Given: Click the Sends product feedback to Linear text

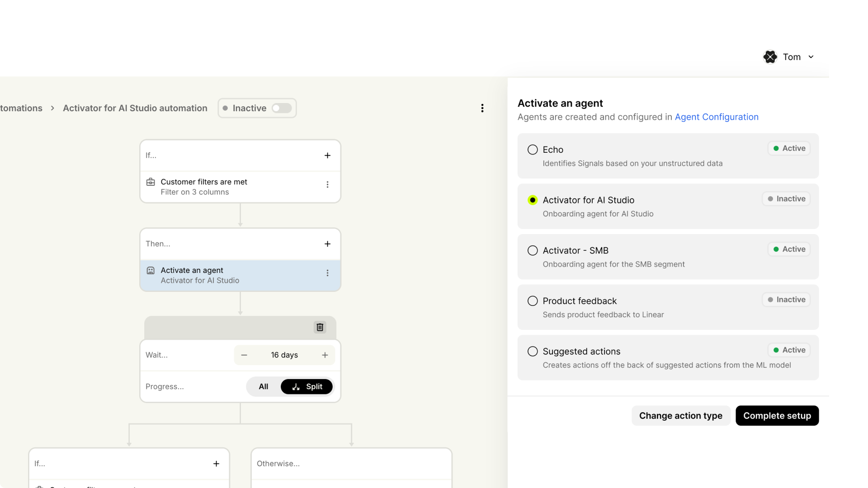Looking at the screenshot, I should (x=603, y=315).
